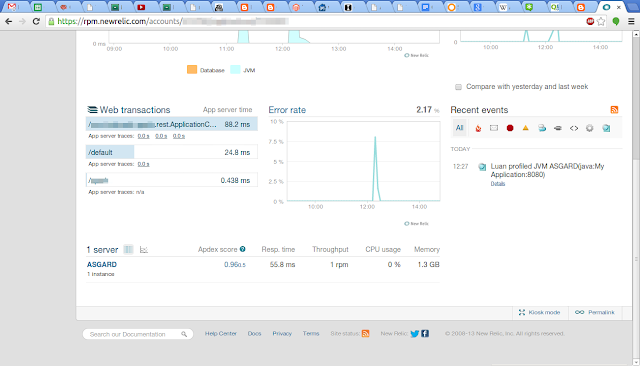This screenshot has width=640, height=366.
Task: Open the Apdex score help icon
Action: pyautogui.click(x=242, y=249)
